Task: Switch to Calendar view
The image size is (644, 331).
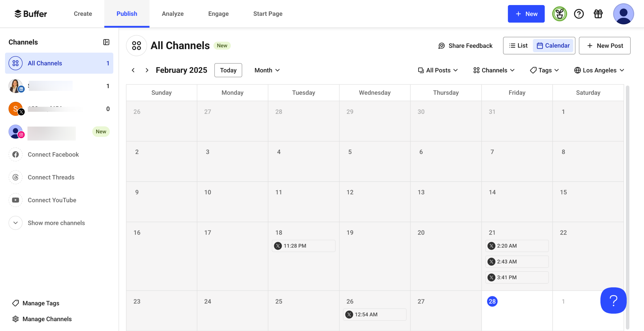Action: [x=553, y=46]
